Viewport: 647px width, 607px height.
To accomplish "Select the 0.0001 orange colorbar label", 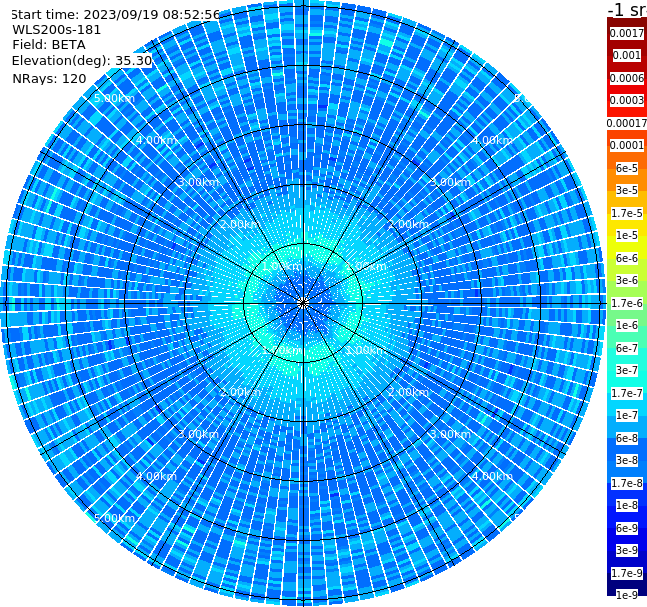I will [627, 145].
